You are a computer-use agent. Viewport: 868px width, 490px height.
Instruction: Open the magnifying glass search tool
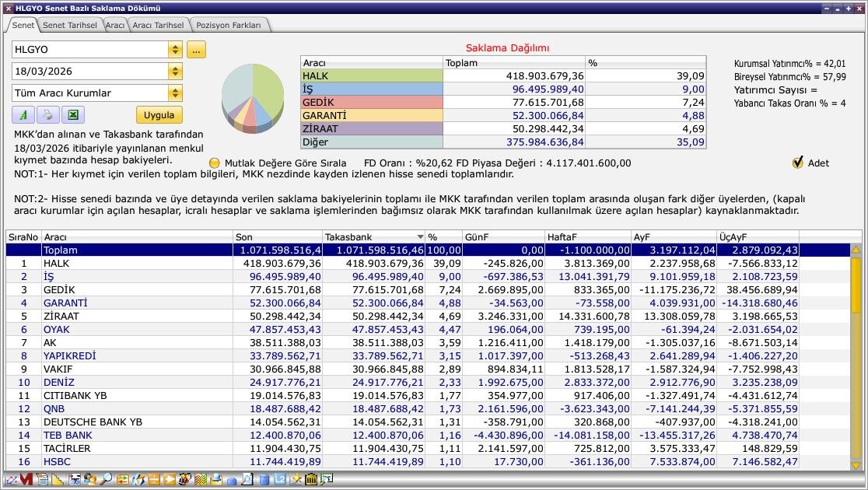[106, 480]
